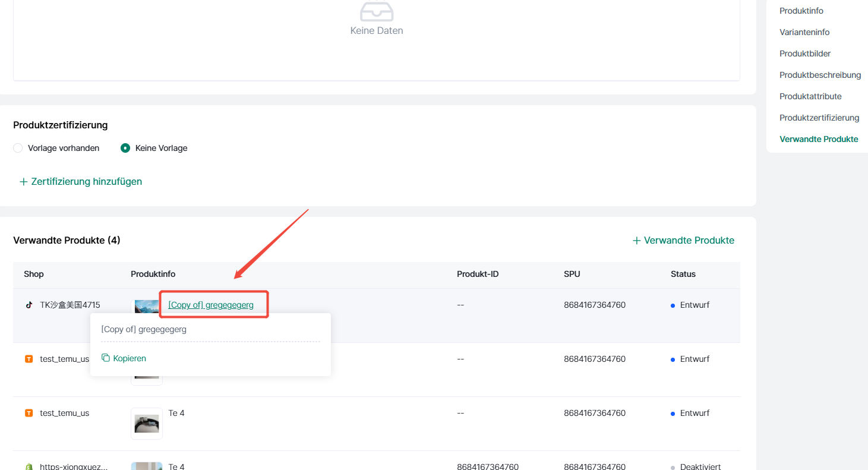Click the copy icon beside Kopieren
The height and width of the screenshot is (470, 868).
click(106, 358)
